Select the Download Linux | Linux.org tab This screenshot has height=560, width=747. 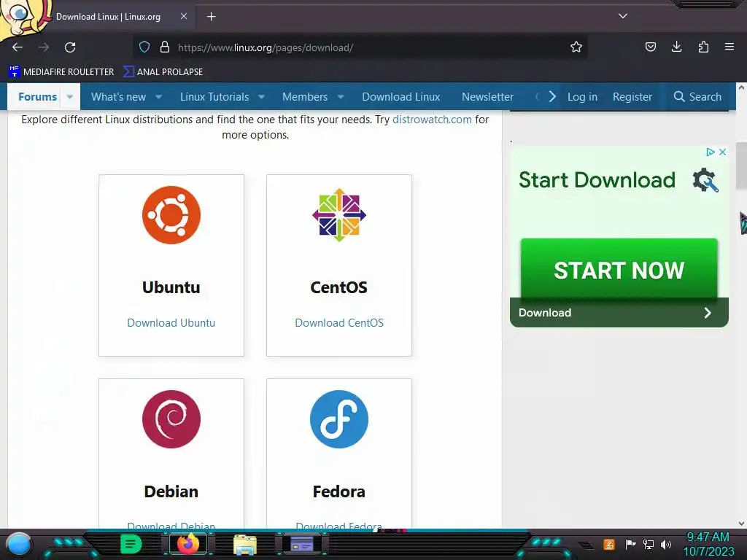tap(108, 17)
